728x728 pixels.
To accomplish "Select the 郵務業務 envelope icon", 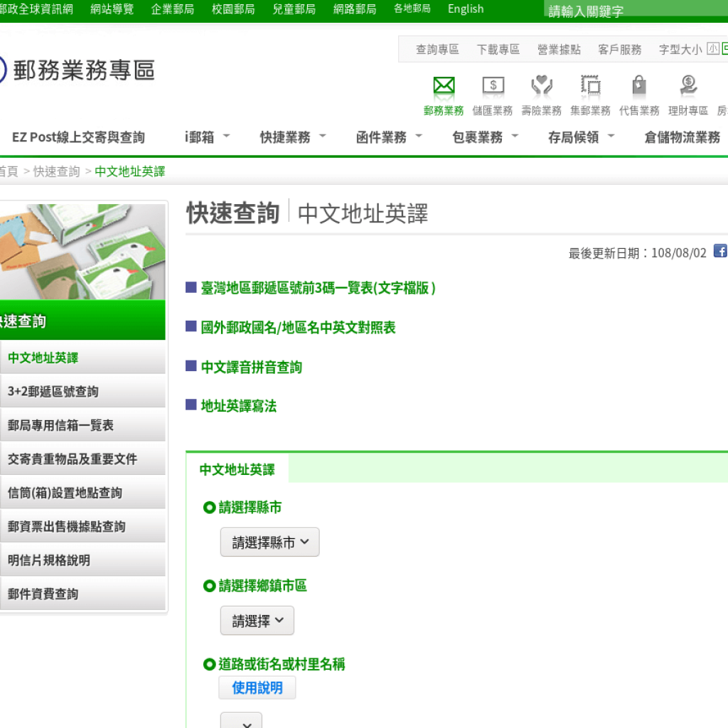I will (x=443, y=87).
